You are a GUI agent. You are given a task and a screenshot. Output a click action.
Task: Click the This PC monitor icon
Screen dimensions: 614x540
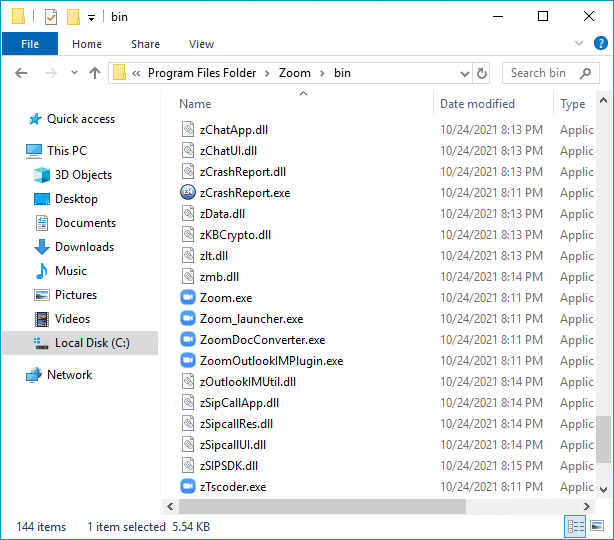click(34, 151)
